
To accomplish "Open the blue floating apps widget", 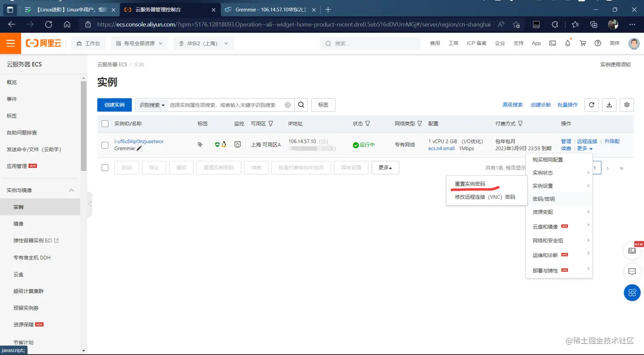I will click(632, 292).
